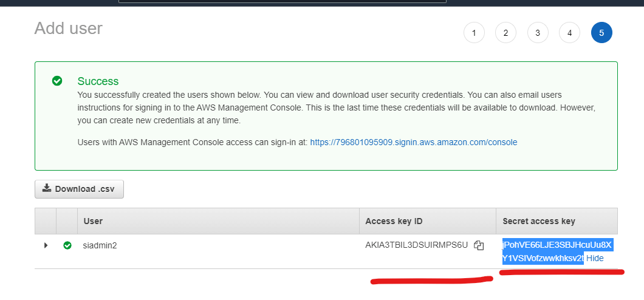Click the Add user page heading
Image resolution: width=644 pixels, height=300 pixels.
(x=69, y=29)
